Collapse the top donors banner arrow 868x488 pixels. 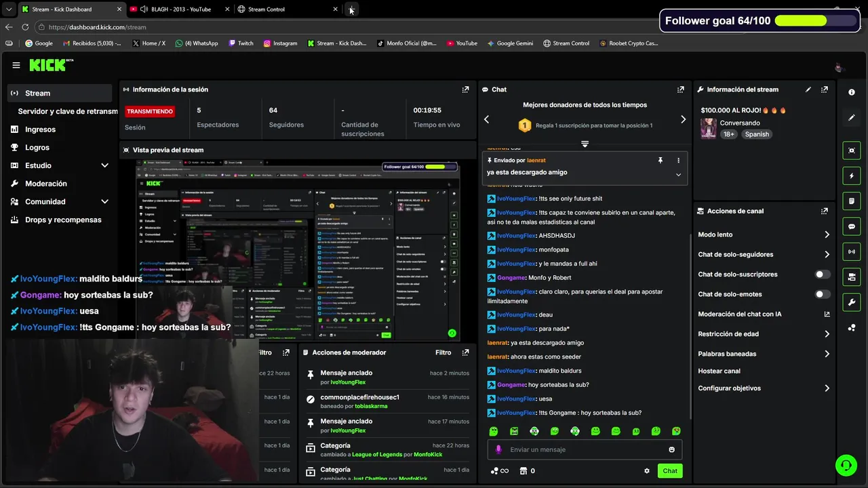pos(585,144)
